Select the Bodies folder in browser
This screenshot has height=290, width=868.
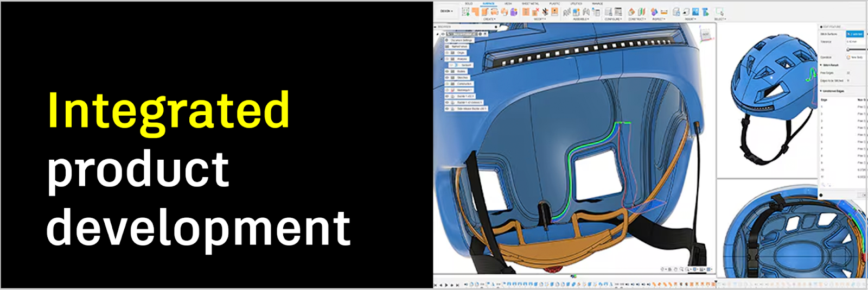click(x=456, y=71)
